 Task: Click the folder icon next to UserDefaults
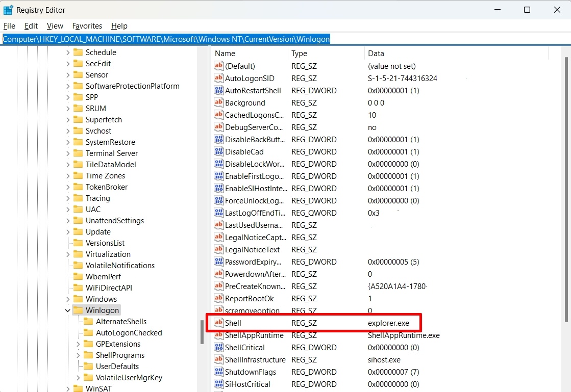tap(88, 366)
